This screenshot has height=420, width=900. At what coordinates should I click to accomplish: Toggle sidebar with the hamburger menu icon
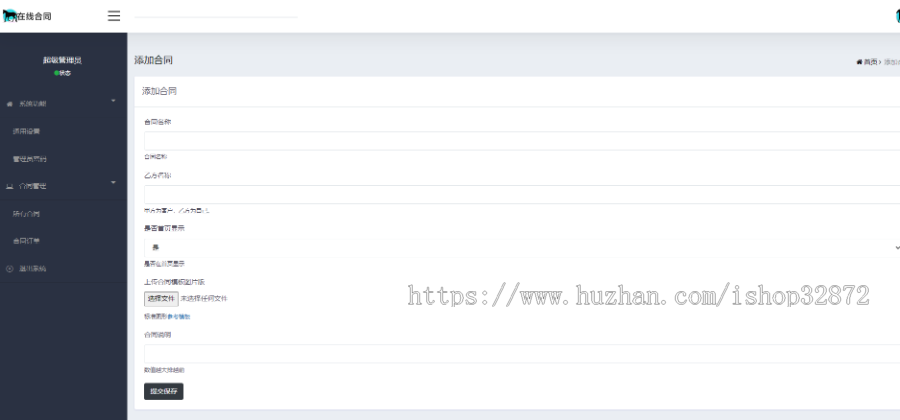[114, 16]
